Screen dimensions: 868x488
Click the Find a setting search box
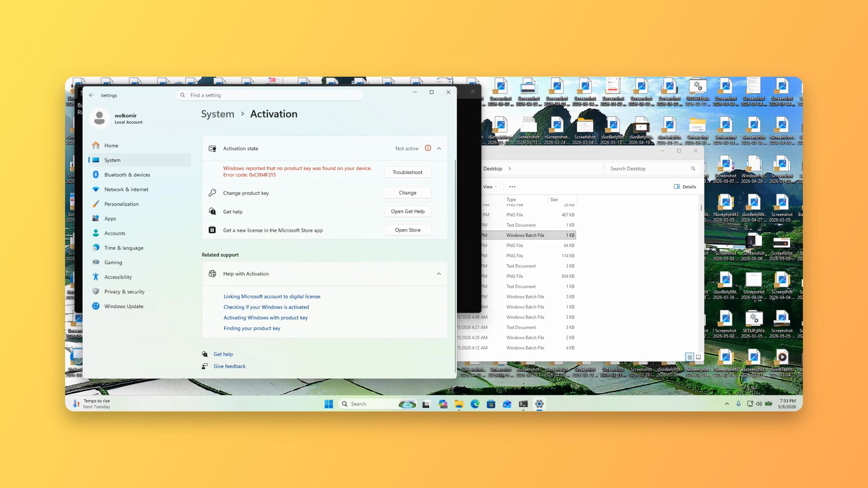pos(270,95)
